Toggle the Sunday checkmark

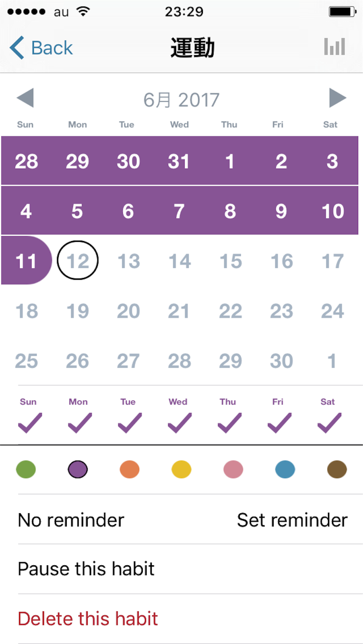coord(30,423)
